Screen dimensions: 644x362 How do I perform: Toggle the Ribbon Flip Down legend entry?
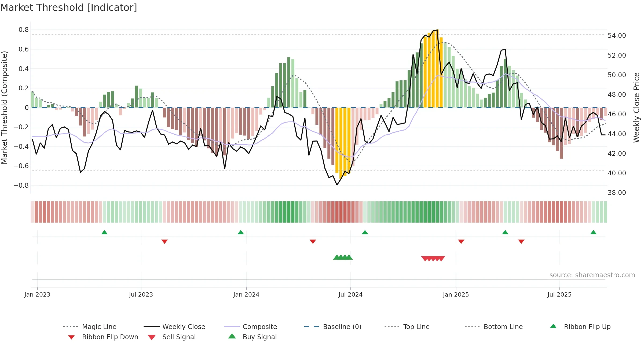(103, 337)
